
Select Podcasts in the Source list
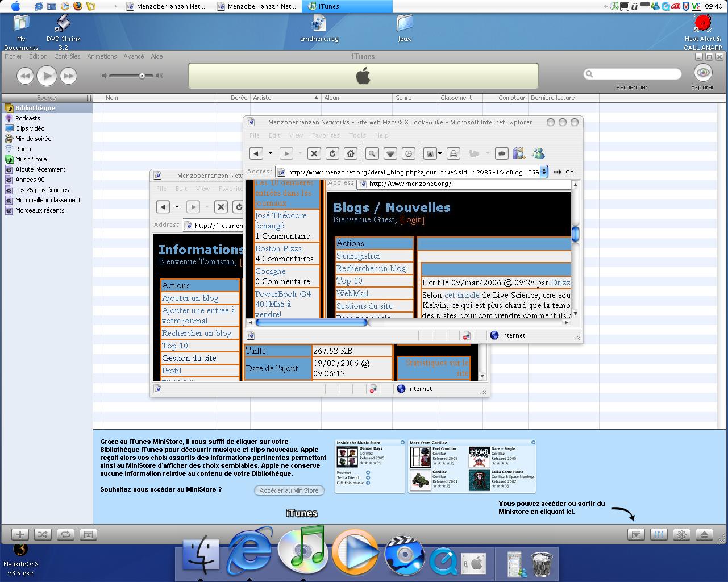pos(47,118)
